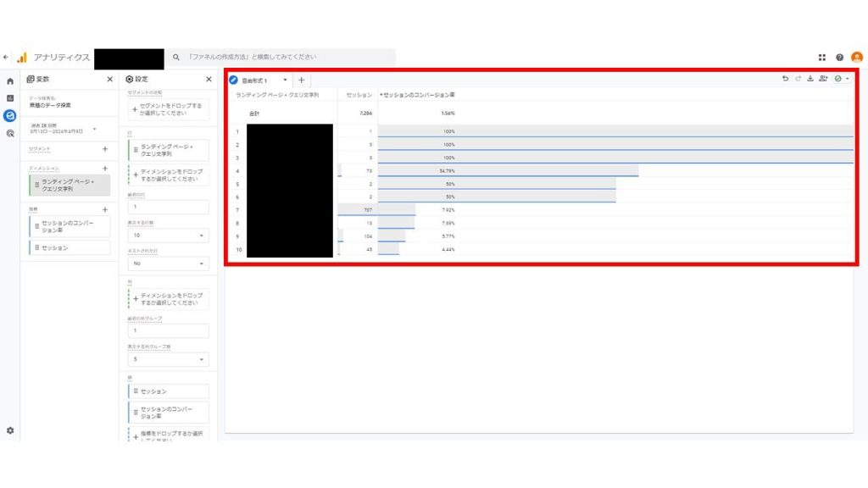
Task: Select セッションのコンバージョン率 metric chip in Variables
Action: click(70, 226)
